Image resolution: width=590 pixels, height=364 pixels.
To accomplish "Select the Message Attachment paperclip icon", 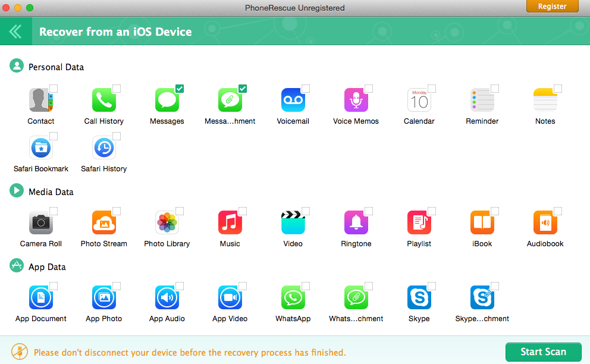I will click(230, 100).
